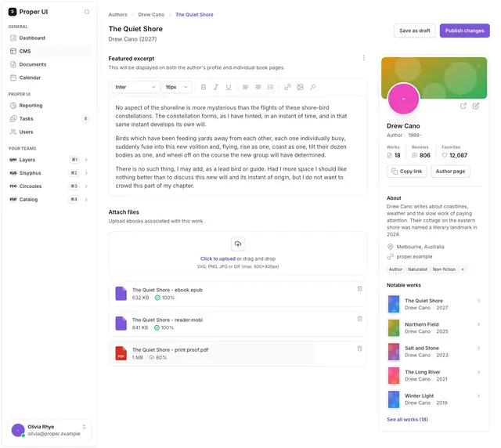Click the Works document icon

click(x=390, y=155)
